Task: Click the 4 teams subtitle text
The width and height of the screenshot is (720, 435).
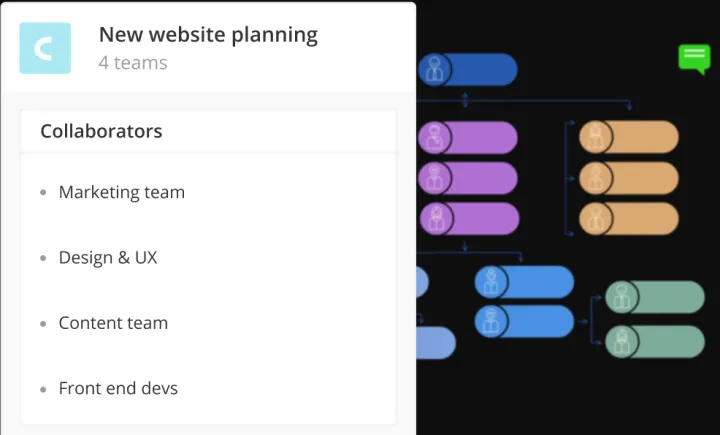Action: pos(133,63)
